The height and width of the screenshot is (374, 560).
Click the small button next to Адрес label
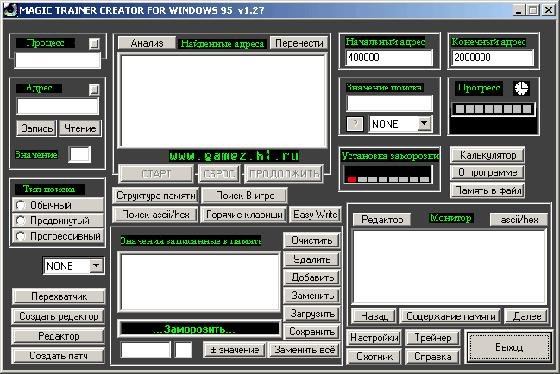pos(94,89)
